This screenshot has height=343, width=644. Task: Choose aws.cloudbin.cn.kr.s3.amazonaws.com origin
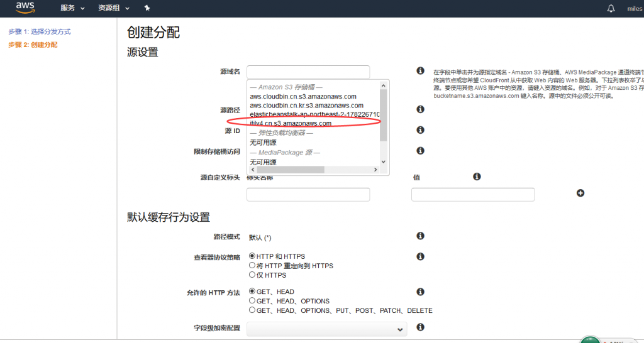(306, 106)
